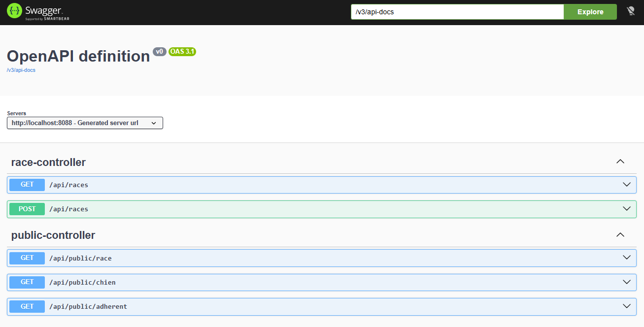Viewport: 644px width, 327px height.
Task: Click the GET badge for /api/races
Action: pos(27,185)
